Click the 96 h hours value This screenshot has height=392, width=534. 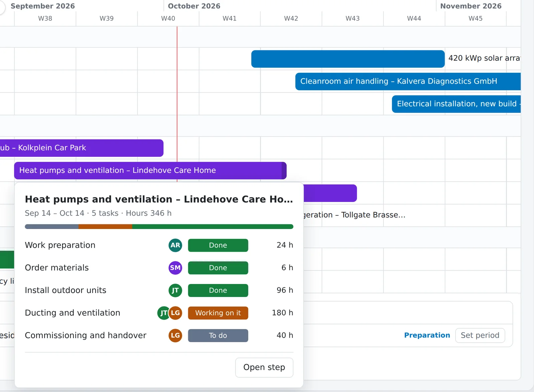(x=285, y=291)
